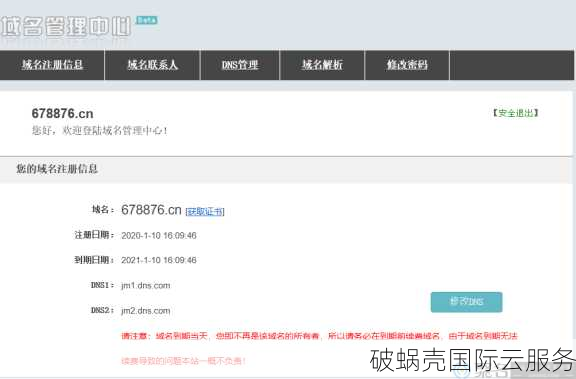Viewport: 576px width, 379px height.
Task: Click the 修改DNS button
Action: [467, 302]
